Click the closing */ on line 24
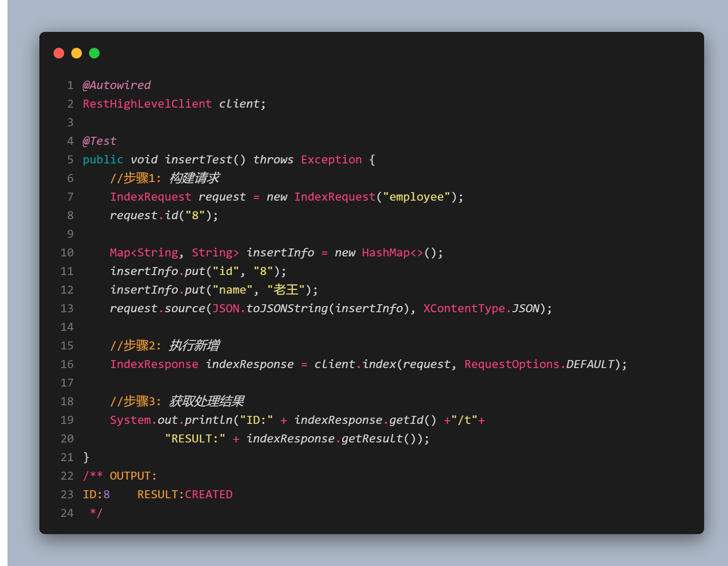The image size is (728, 566). [x=96, y=513]
